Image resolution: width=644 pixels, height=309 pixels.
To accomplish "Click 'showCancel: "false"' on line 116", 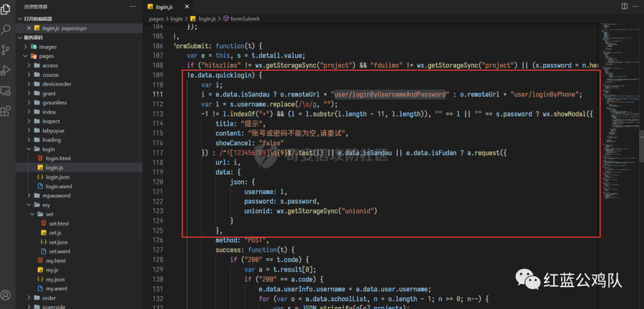I will point(250,143).
